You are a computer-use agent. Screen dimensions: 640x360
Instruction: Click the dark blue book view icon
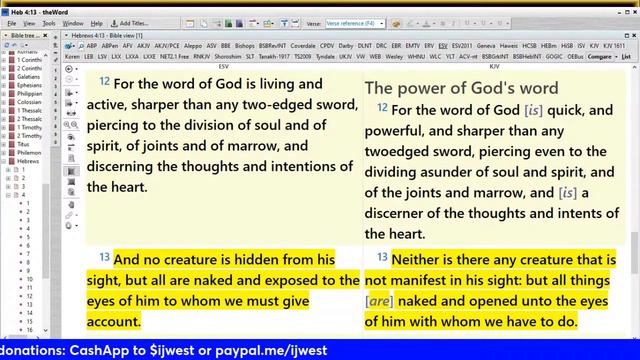coord(239,24)
